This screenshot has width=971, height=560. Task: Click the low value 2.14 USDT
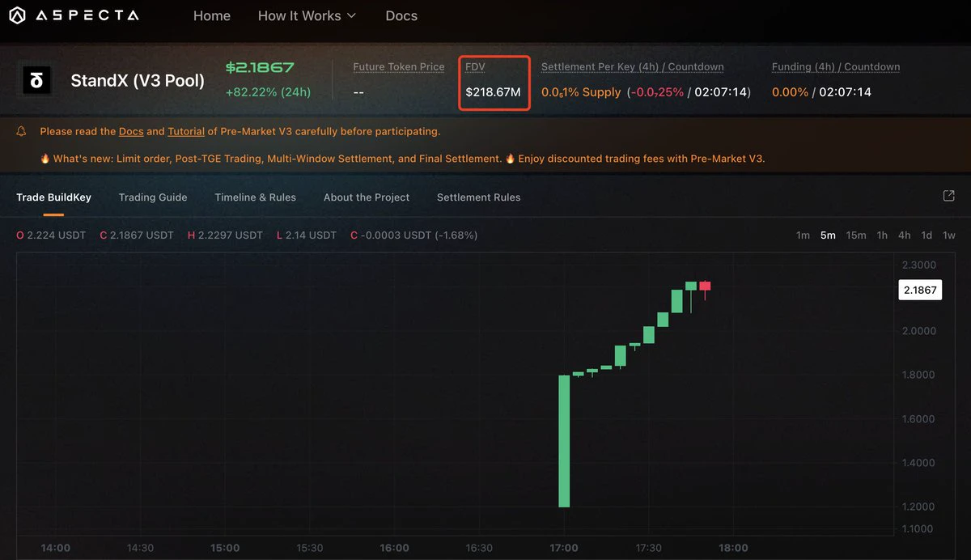(x=312, y=235)
